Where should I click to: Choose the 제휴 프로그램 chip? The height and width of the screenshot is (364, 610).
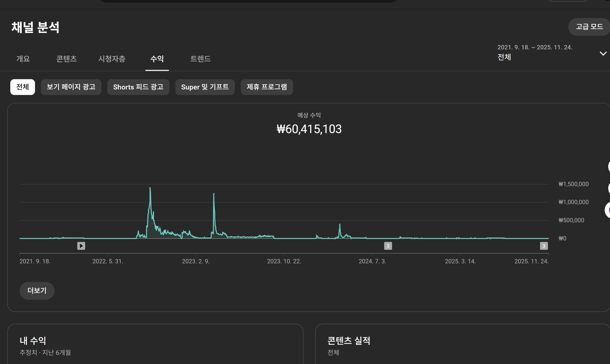click(x=267, y=87)
